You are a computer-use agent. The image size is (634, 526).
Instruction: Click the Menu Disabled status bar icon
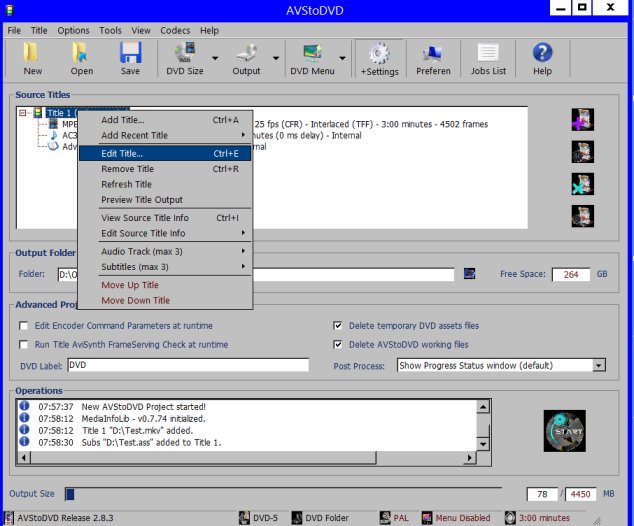point(427,518)
